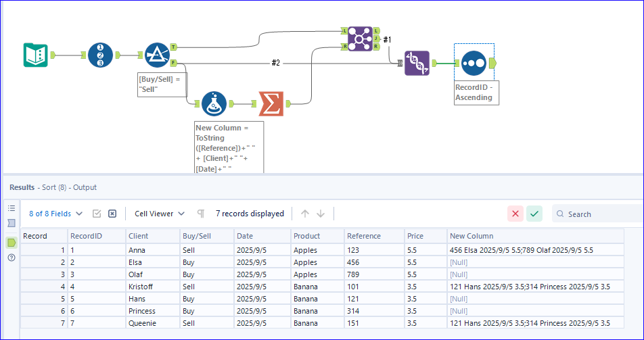Click the Sort tool's output anchor
This screenshot has height=340, width=644.
pos(493,64)
